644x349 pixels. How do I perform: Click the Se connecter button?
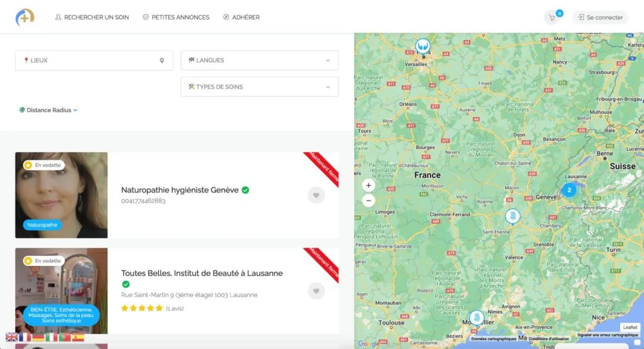pos(600,18)
